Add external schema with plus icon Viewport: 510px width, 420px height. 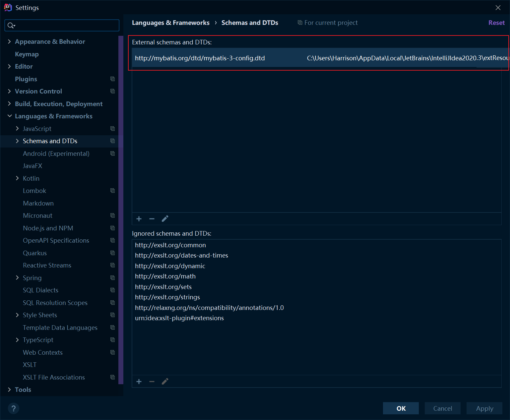tap(139, 219)
